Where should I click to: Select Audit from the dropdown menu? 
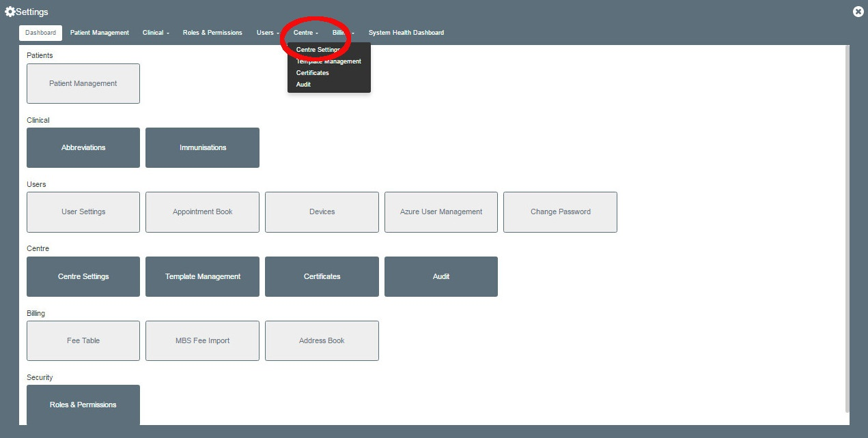click(303, 84)
